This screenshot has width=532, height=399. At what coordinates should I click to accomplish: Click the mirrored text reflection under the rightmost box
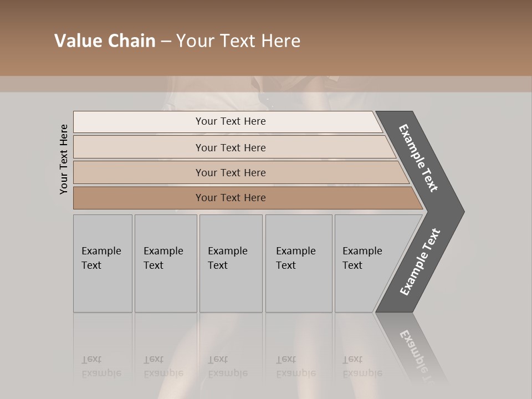362,366
